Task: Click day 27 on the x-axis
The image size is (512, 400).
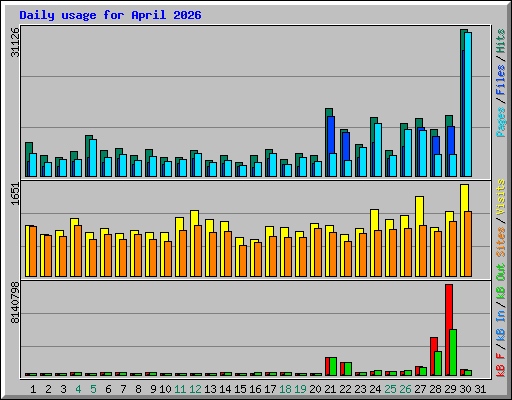Action: tap(420, 389)
